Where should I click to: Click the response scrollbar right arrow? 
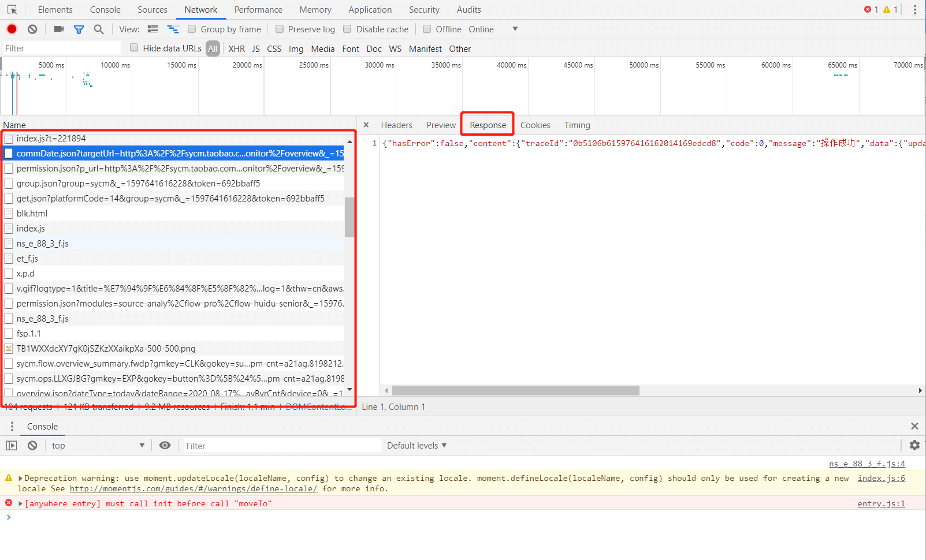click(920, 390)
